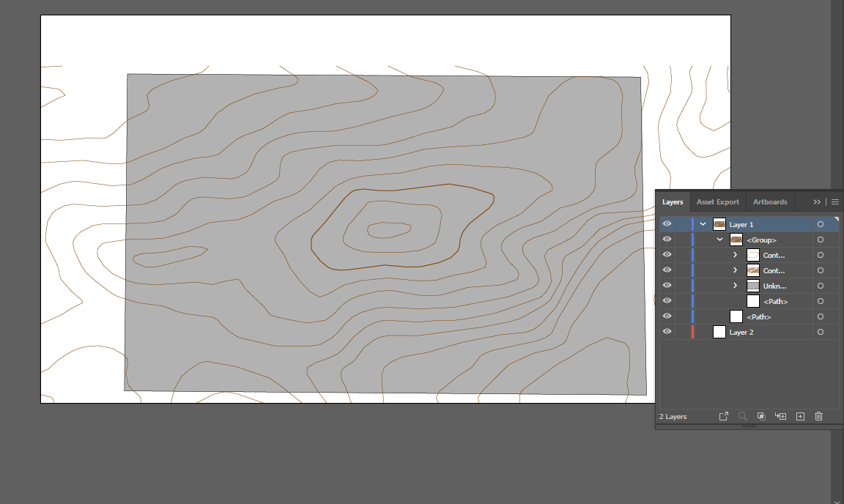
Task: Toggle the eye icon of the second Cont... row
Action: point(667,270)
